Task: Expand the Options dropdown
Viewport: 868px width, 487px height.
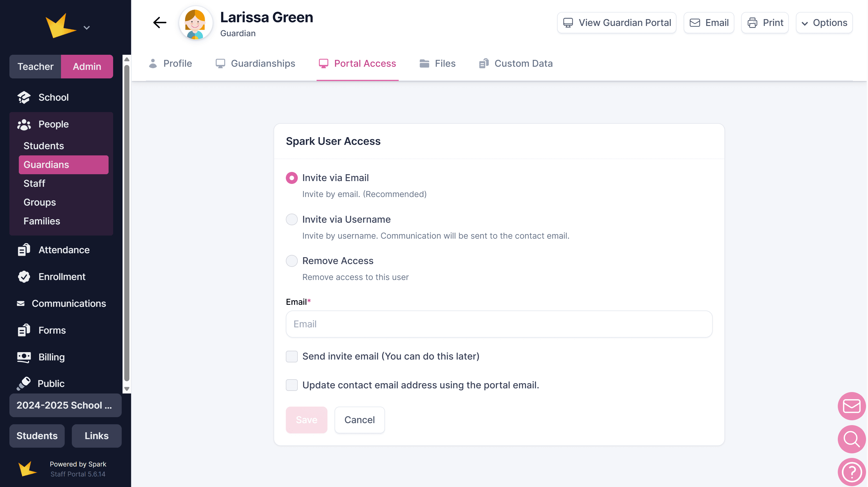Action: pyautogui.click(x=824, y=23)
